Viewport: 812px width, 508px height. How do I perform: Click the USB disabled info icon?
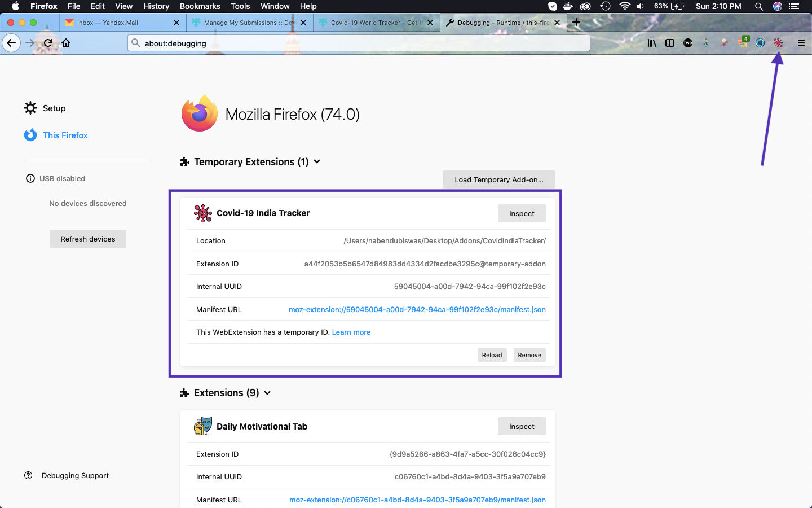coord(30,178)
